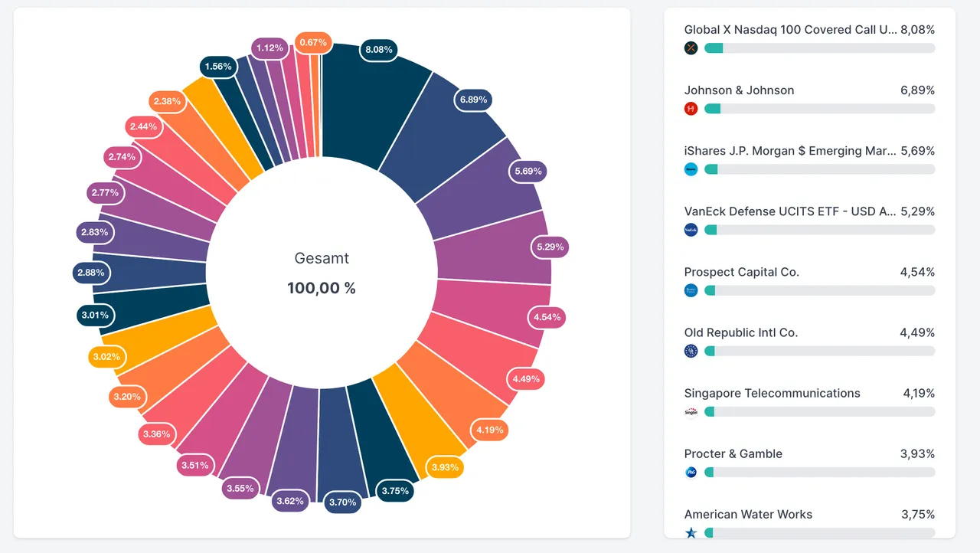Select the 3.93% label on donut chart
Image resolution: width=980 pixels, height=553 pixels.
pos(445,468)
